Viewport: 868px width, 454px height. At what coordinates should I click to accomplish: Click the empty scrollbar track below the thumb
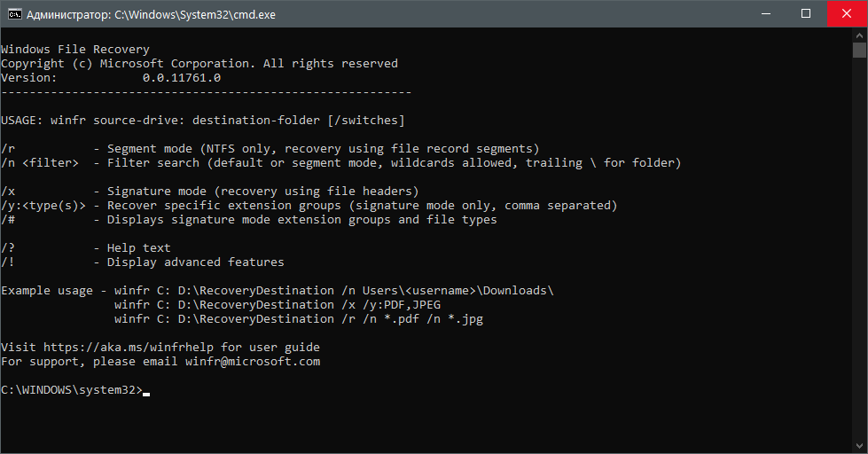860,266
